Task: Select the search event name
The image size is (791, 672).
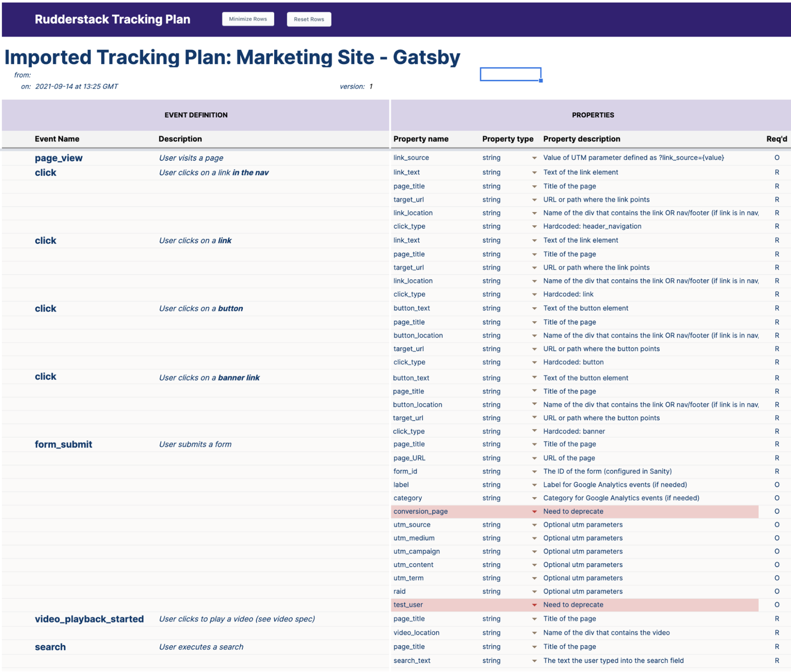Action: click(x=50, y=647)
